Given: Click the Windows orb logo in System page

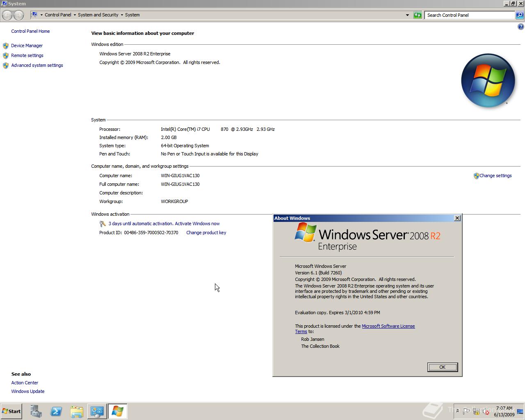Looking at the screenshot, I should (x=488, y=80).
